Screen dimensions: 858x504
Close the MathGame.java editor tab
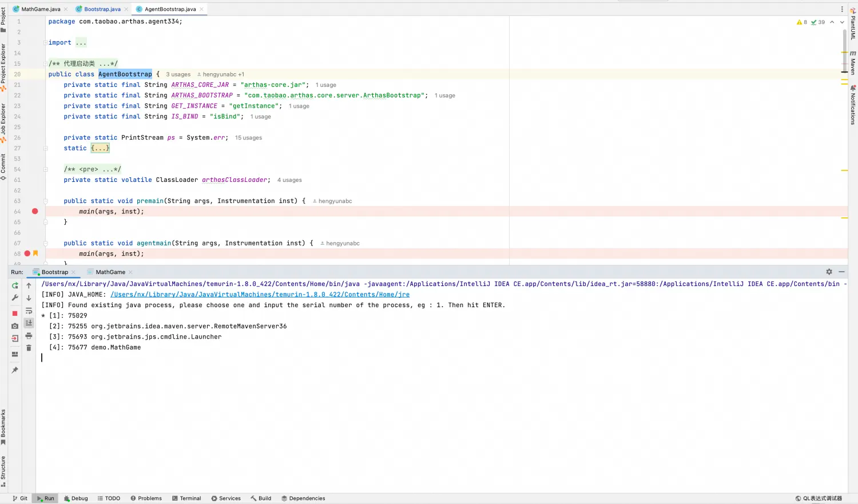tap(66, 9)
